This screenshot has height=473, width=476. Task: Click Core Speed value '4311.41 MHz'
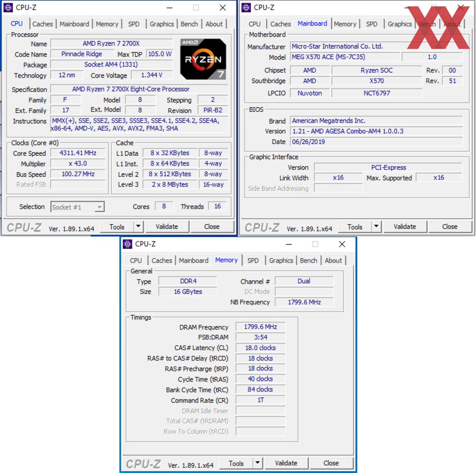(x=78, y=153)
